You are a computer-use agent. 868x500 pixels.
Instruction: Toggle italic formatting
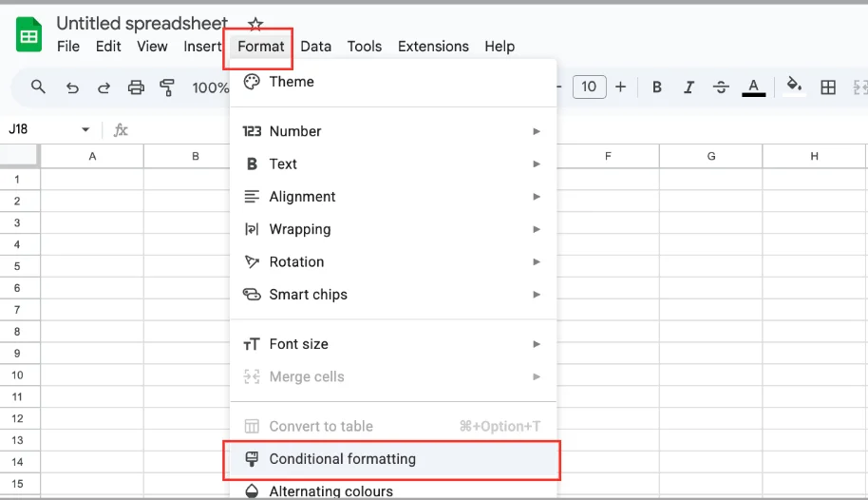[x=689, y=87]
